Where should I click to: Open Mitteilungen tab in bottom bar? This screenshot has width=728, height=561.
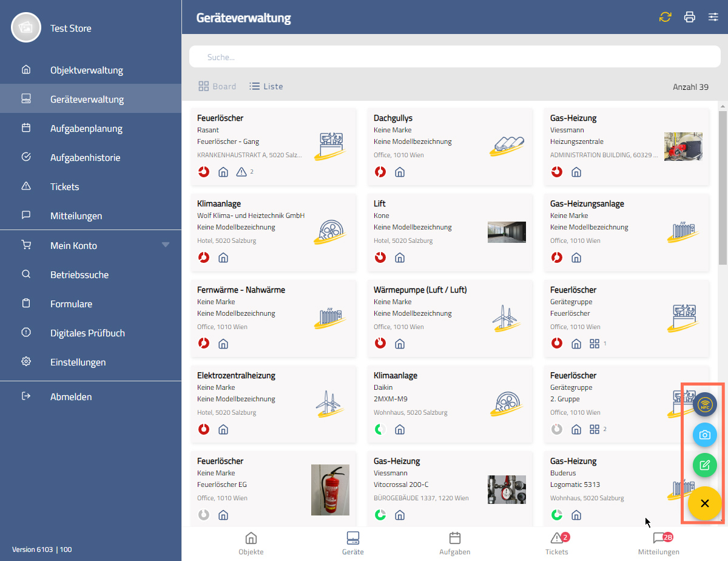click(x=658, y=543)
